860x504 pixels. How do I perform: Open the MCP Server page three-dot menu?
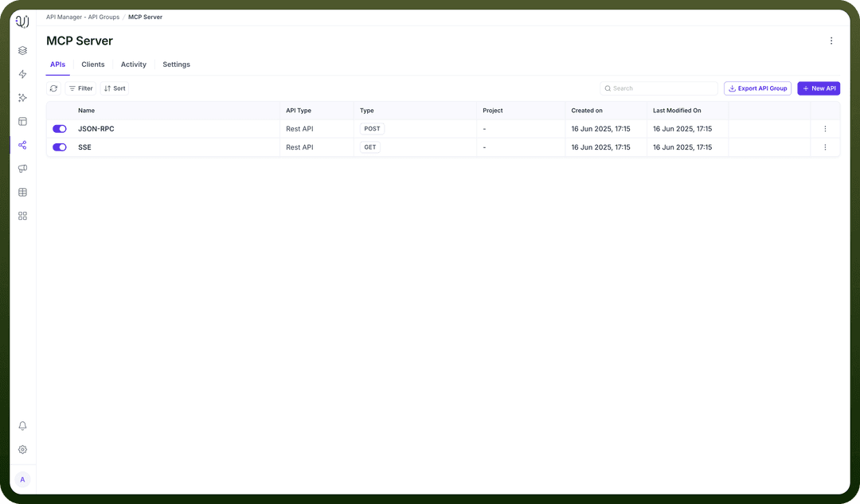(831, 41)
